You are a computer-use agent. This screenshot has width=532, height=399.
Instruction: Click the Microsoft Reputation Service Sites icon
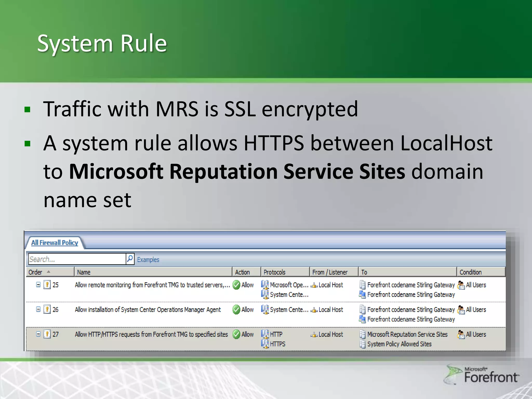(363, 334)
